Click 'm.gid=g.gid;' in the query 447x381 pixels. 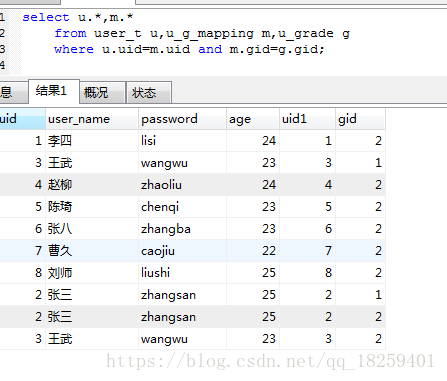[x=277, y=50]
